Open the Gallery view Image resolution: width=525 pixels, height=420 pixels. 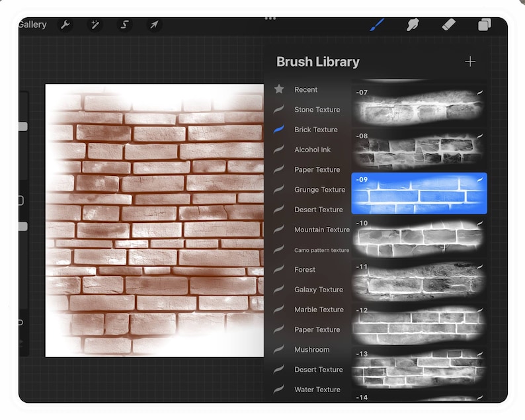pos(32,24)
